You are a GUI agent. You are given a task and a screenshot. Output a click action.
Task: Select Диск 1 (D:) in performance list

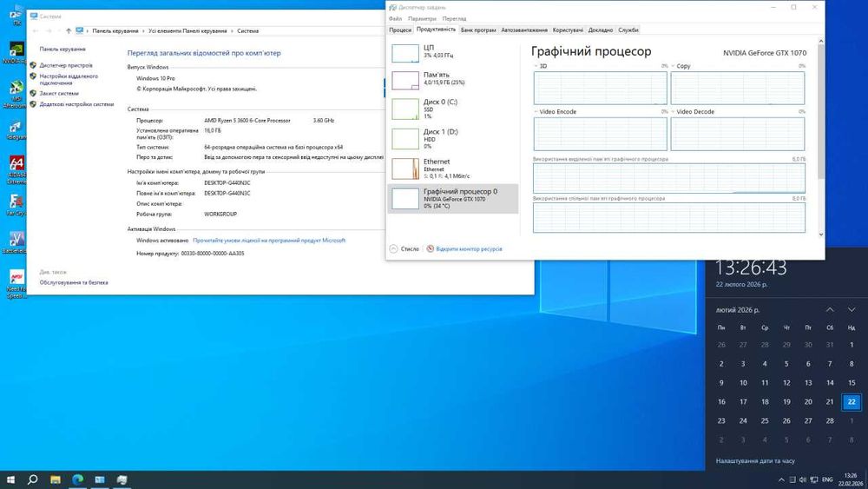click(453, 139)
